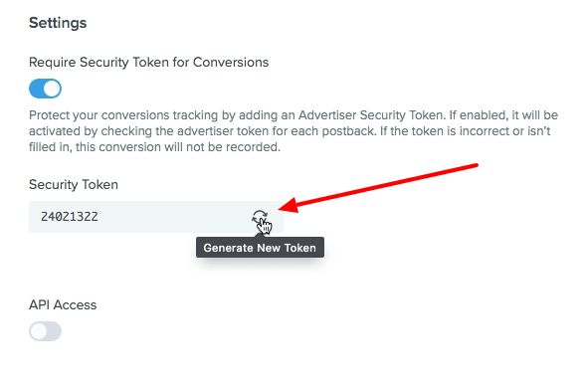Click the grey knob of the API Access switch
Screen dimensions: 588x383
pos(39,331)
